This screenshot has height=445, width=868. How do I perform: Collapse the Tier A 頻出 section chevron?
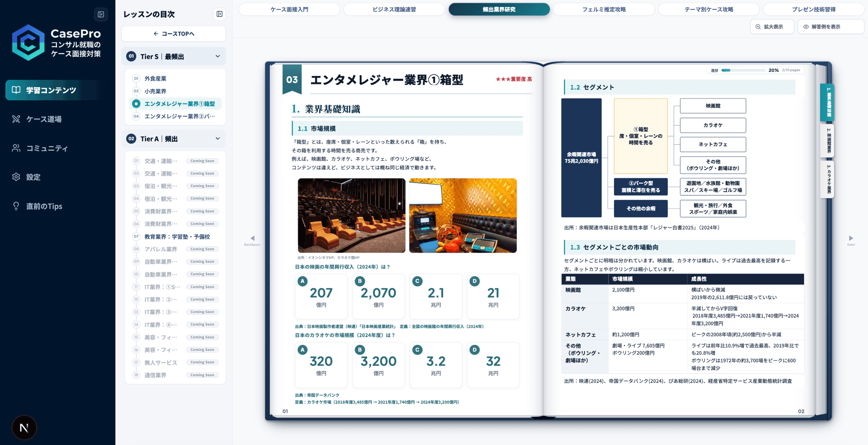coord(218,139)
